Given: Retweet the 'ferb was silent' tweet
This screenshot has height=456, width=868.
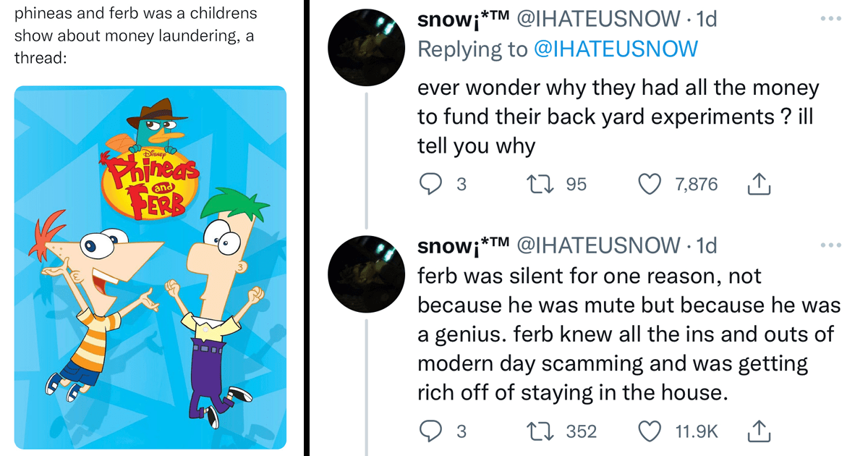Looking at the screenshot, I should [540, 432].
